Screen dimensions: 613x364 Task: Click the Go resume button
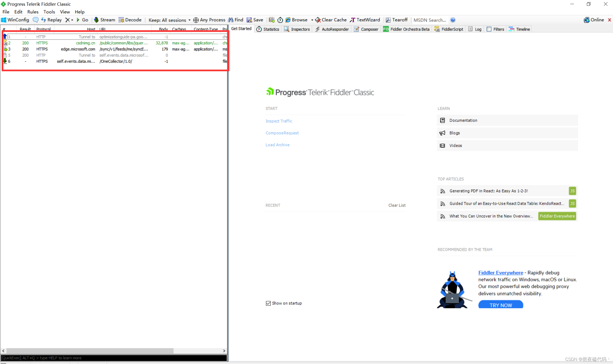click(82, 20)
